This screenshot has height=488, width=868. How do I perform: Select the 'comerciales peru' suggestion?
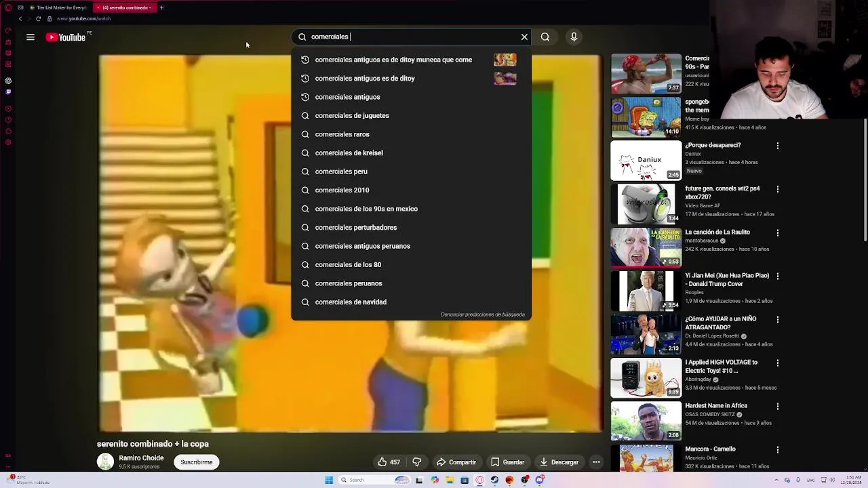pos(411,171)
